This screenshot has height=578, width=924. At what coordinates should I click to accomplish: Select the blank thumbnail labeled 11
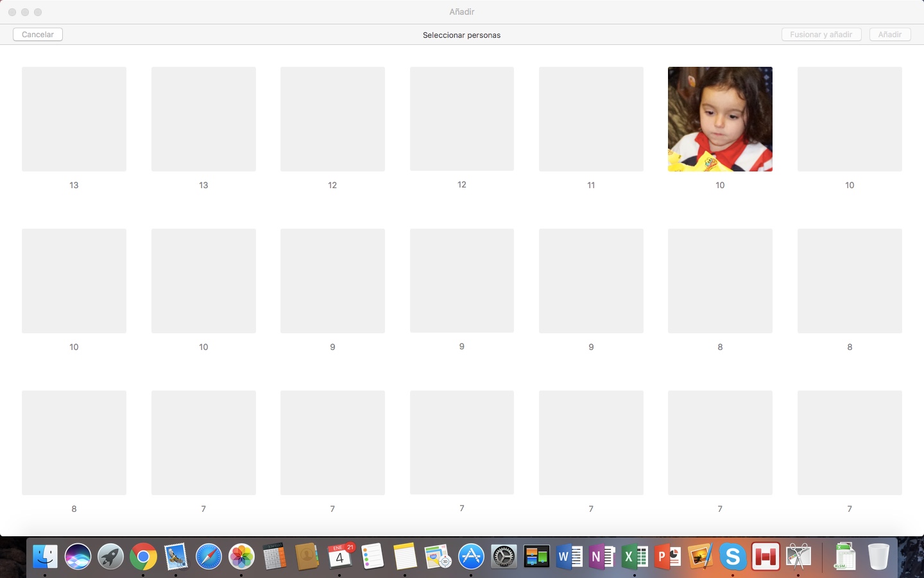coord(591,119)
